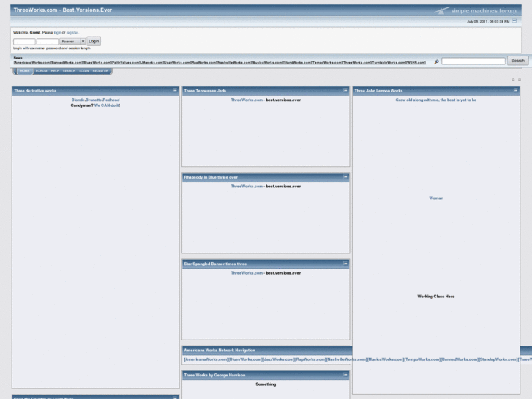The width and height of the screenshot is (532, 399).
Task: Collapse the Three John Lennon Works panel
Action: tap(516, 90)
